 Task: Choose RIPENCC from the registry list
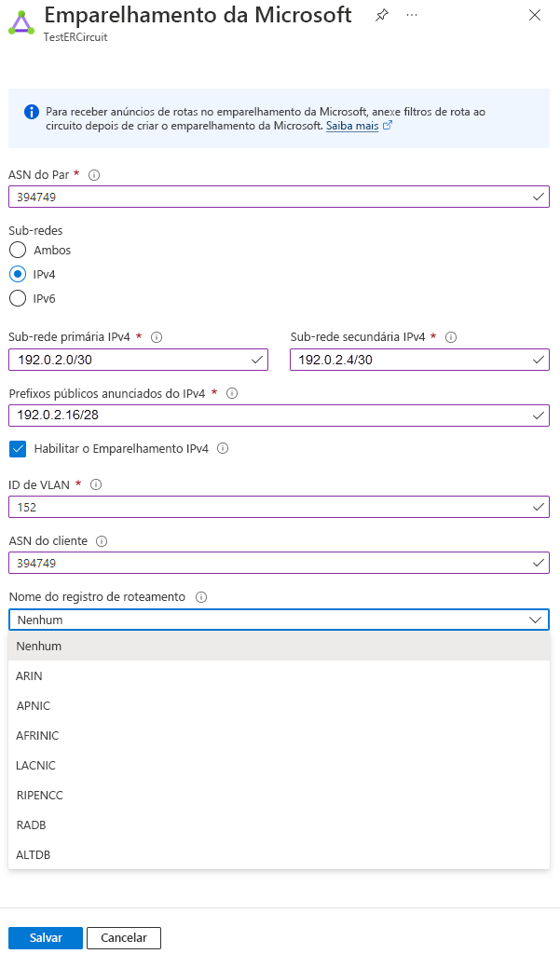[40, 795]
